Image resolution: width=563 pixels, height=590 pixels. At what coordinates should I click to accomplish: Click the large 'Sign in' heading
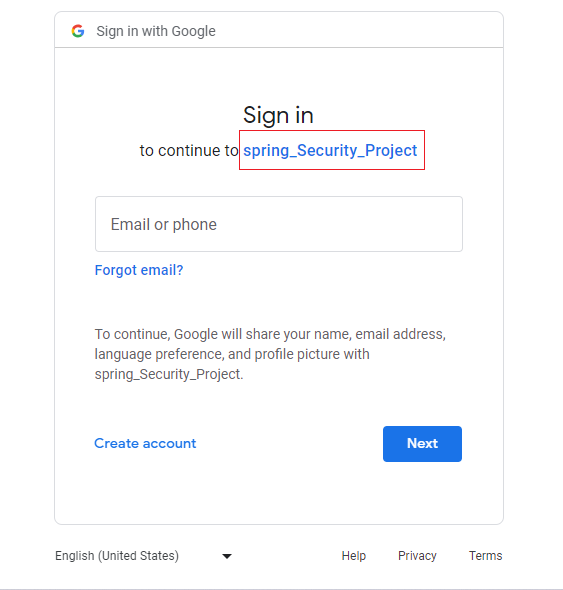point(278,115)
